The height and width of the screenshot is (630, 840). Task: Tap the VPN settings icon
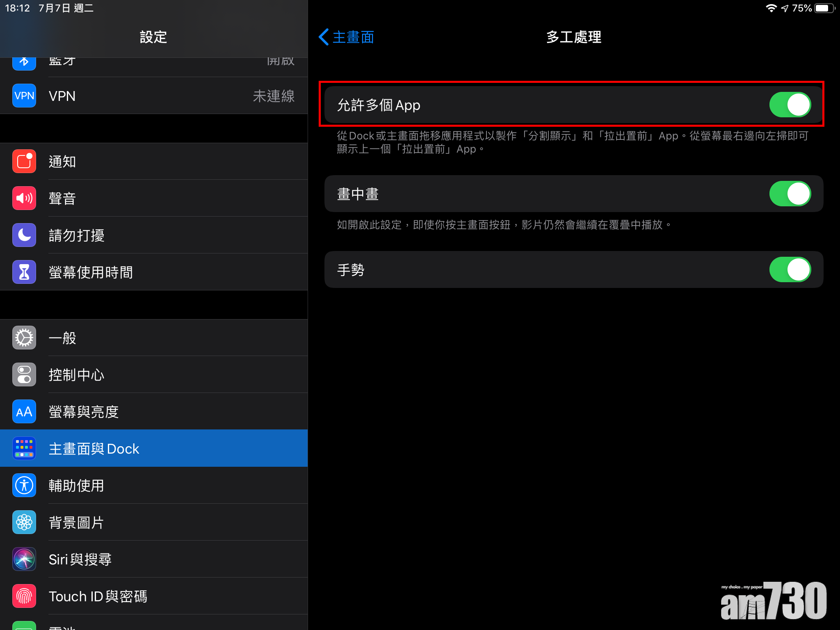[24, 96]
